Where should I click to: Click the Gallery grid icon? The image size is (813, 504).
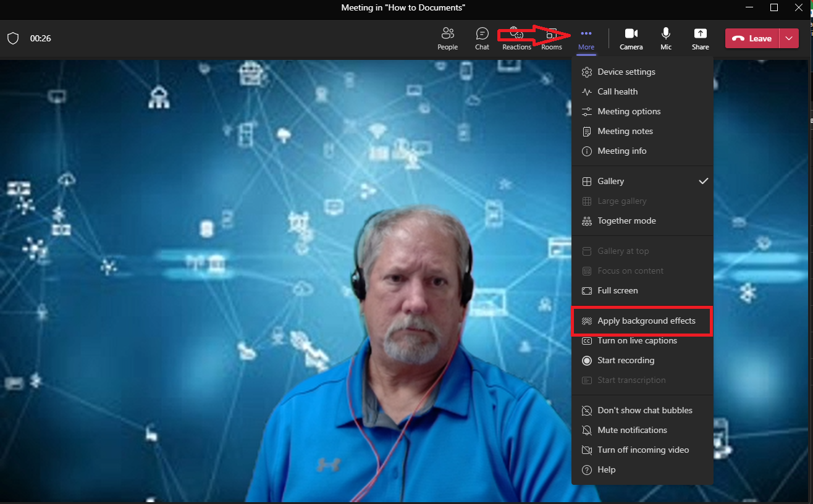587,181
